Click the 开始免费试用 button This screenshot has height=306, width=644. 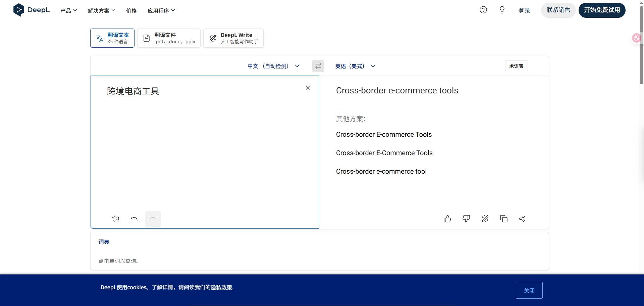602,10
